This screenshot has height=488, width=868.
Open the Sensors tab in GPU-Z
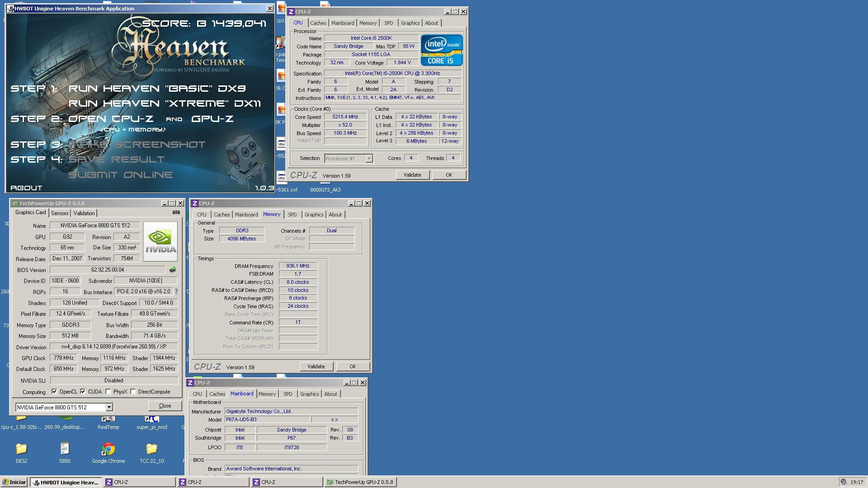click(x=60, y=213)
